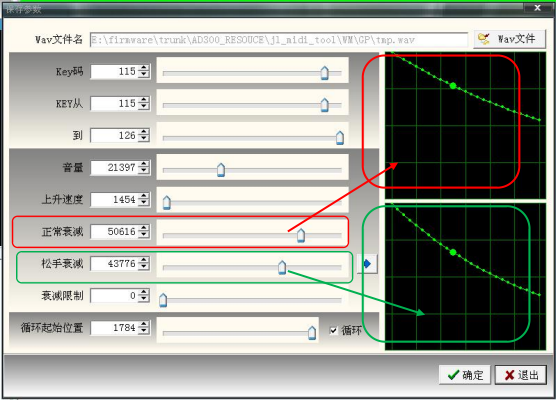
Task: Click the 上升速度 slider handle
Action: click(167, 202)
